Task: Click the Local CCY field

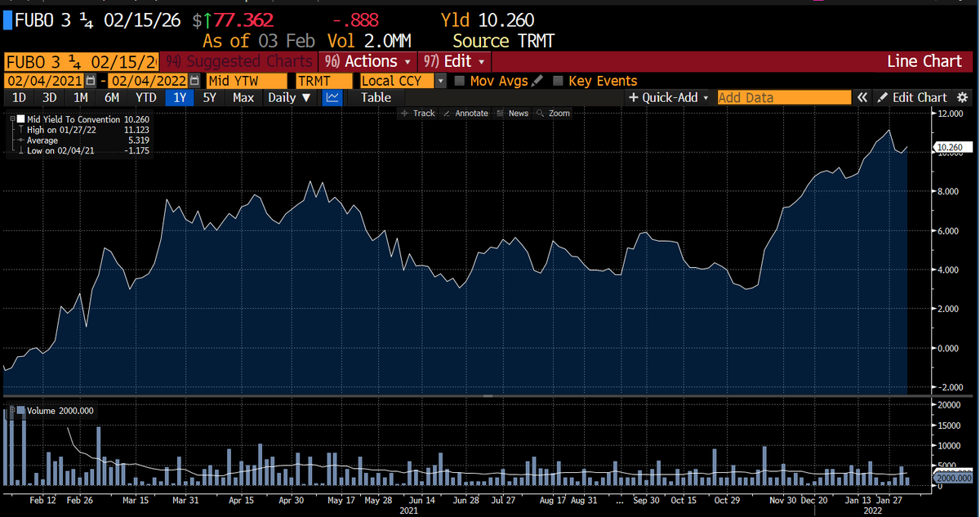Action: point(397,81)
